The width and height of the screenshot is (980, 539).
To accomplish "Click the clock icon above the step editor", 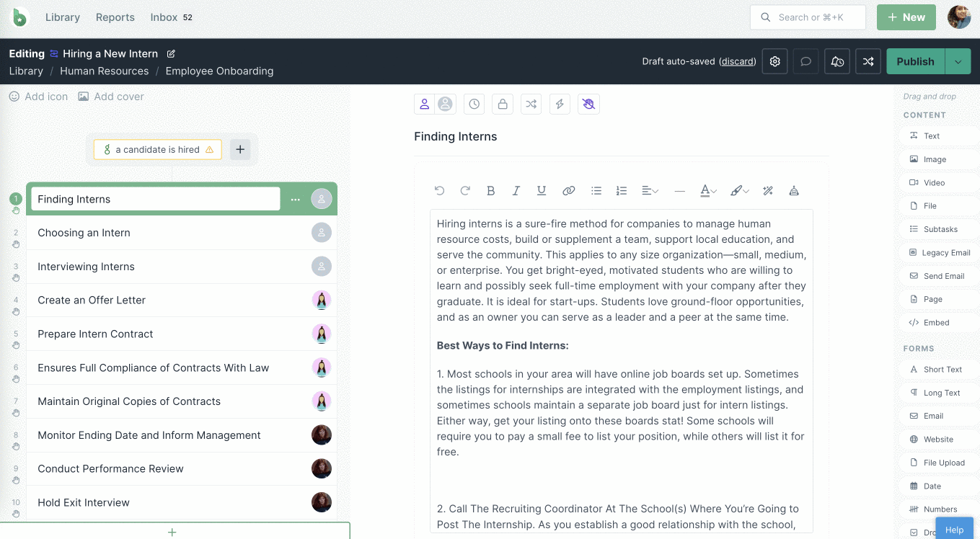I will coord(474,104).
